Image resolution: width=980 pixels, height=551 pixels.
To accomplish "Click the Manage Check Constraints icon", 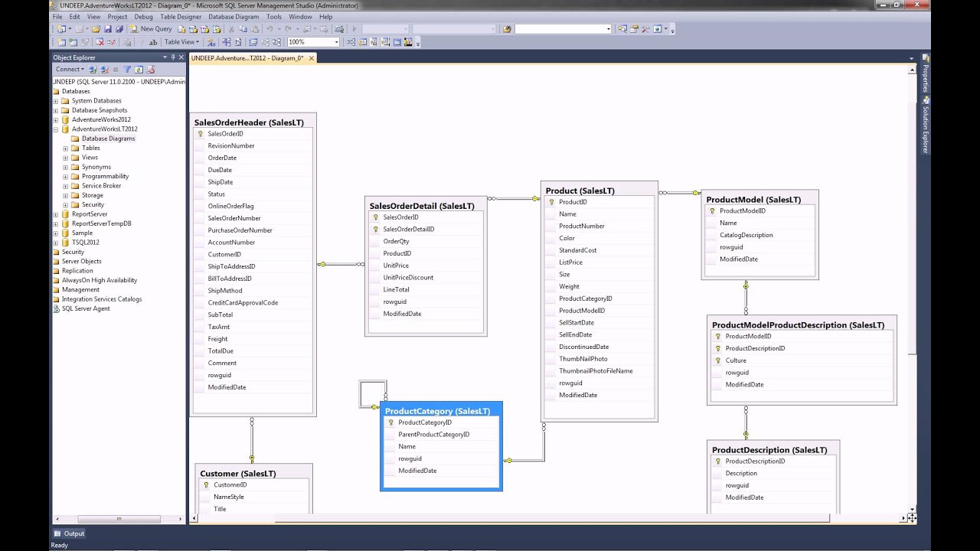I will (x=397, y=42).
